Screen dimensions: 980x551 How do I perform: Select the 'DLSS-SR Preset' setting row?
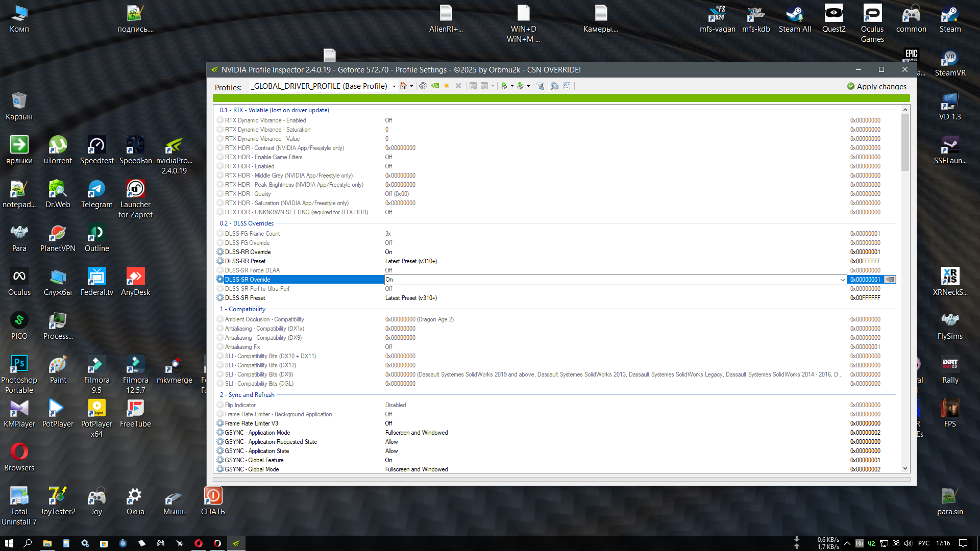pyautogui.click(x=555, y=298)
